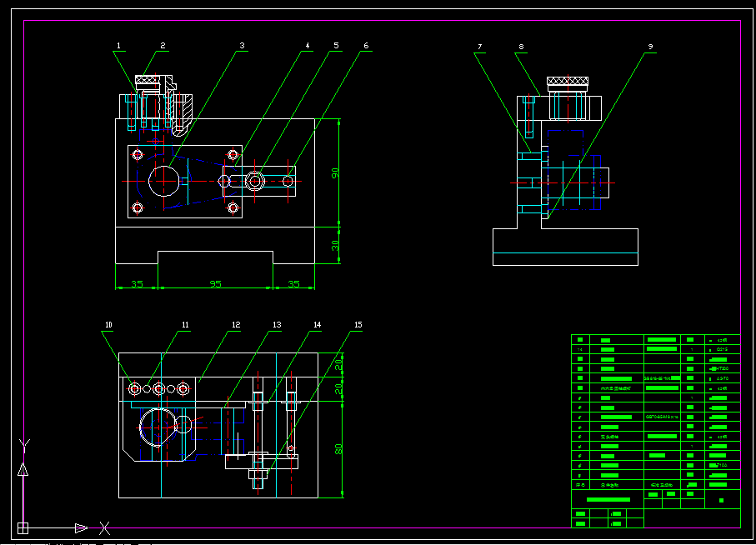
Task: Select part callout number 14
Action: (318, 325)
